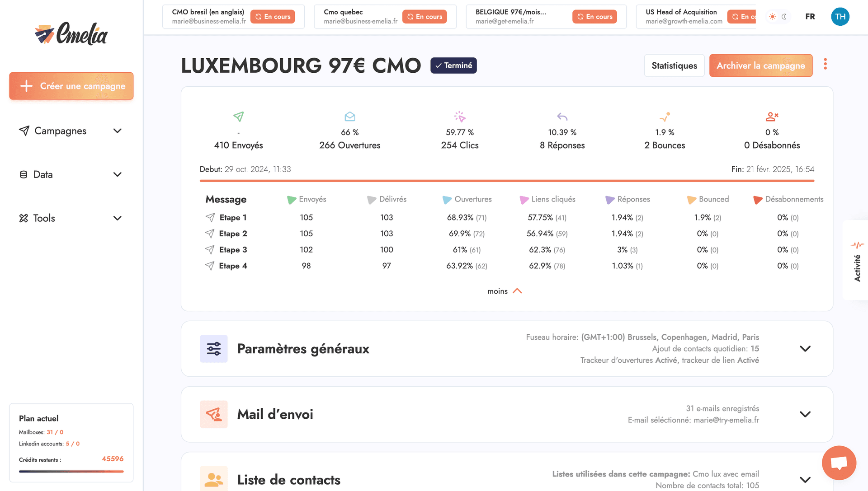Open US Head of Acquisition campaign tab
This screenshot has width=868, height=491.
point(696,17)
